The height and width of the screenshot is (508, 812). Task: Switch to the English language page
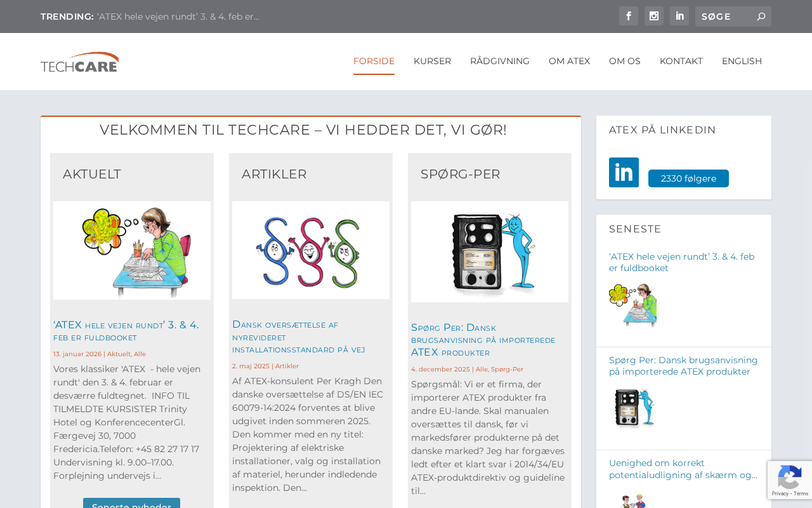click(742, 61)
